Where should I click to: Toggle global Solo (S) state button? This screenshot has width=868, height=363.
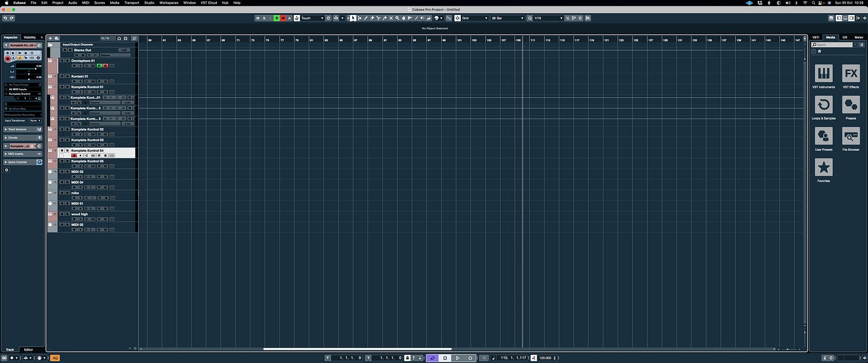(x=264, y=18)
